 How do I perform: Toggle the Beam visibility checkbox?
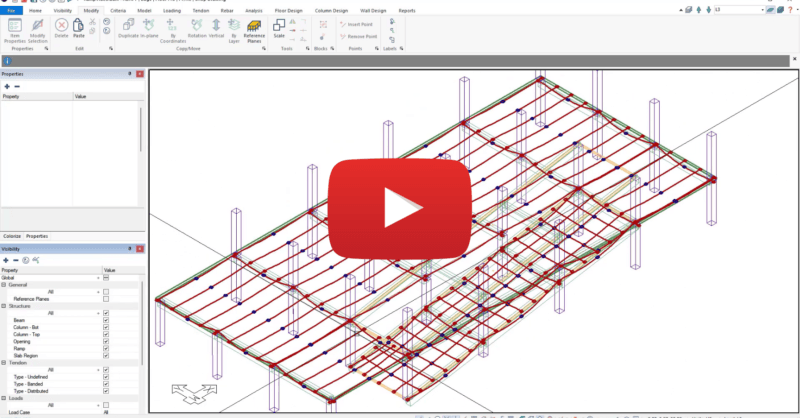106,320
